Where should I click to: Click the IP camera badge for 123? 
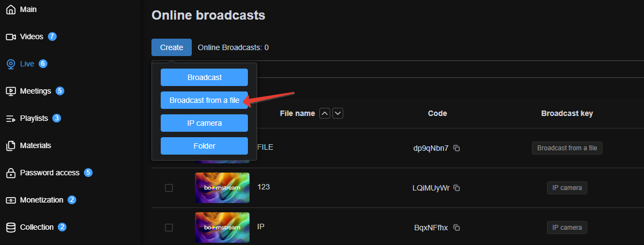[x=567, y=188]
